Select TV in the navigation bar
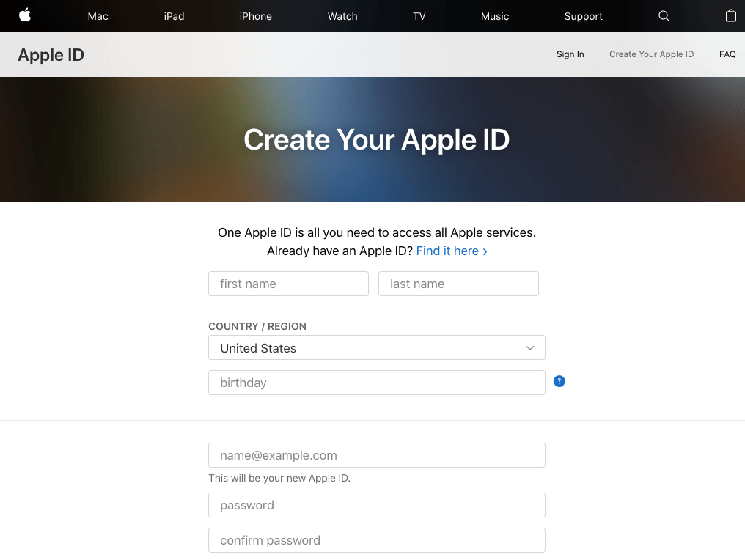The width and height of the screenshot is (745, 560). click(419, 16)
